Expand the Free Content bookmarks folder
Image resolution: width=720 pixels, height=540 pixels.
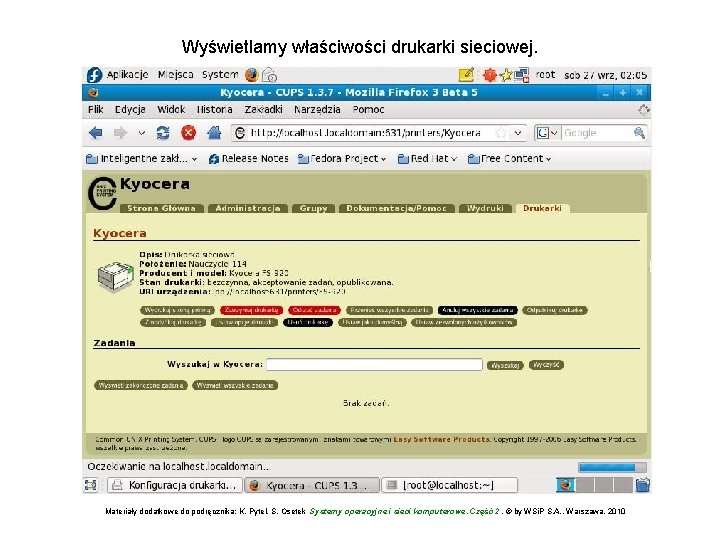click(509, 159)
